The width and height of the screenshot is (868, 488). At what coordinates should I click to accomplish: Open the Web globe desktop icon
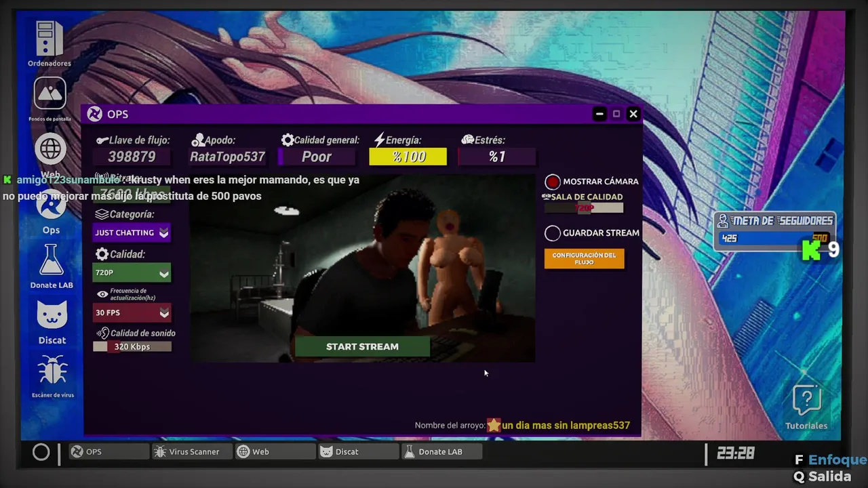click(51, 148)
